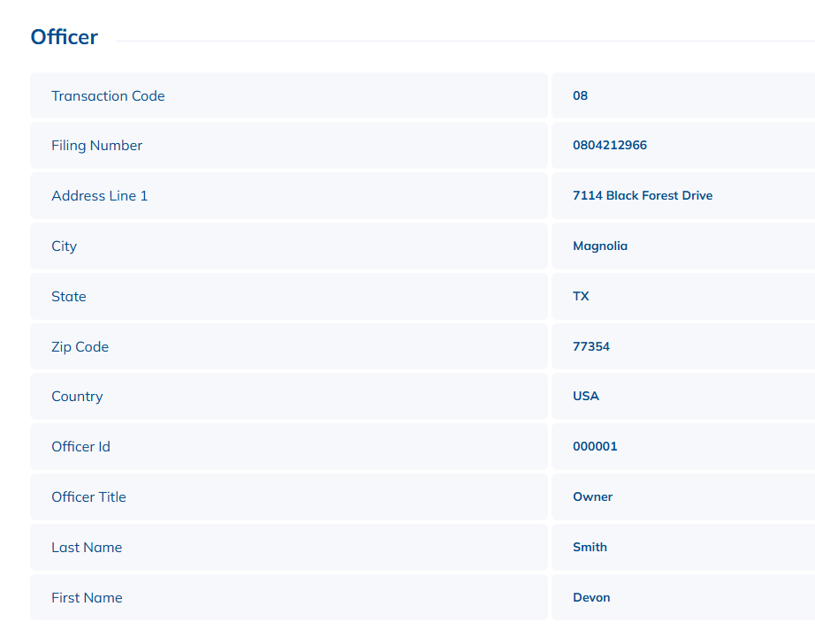This screenshot has width=815, height=644.
Task: Select the Zip Code label
Action: tap(80, 346)
